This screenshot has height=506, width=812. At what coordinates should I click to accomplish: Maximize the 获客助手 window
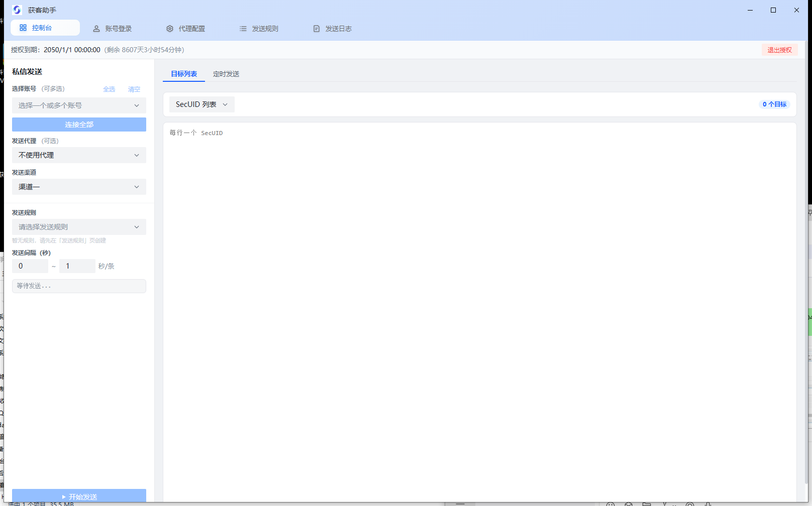point(773,10)
